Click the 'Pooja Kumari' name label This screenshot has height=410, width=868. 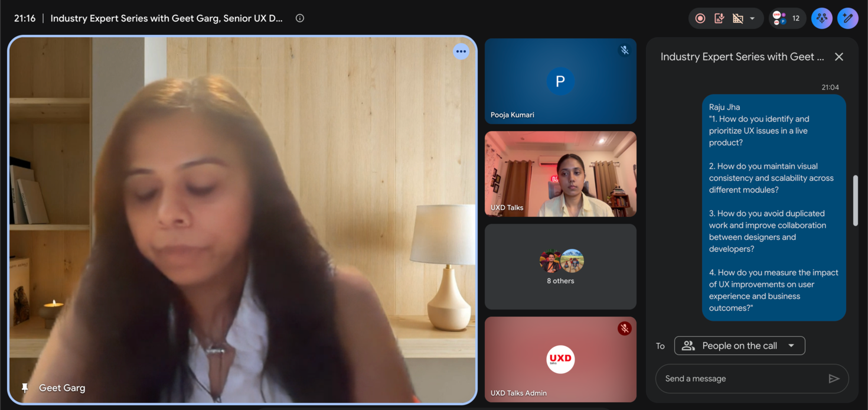pyautogui.click(x=513, y=115)
